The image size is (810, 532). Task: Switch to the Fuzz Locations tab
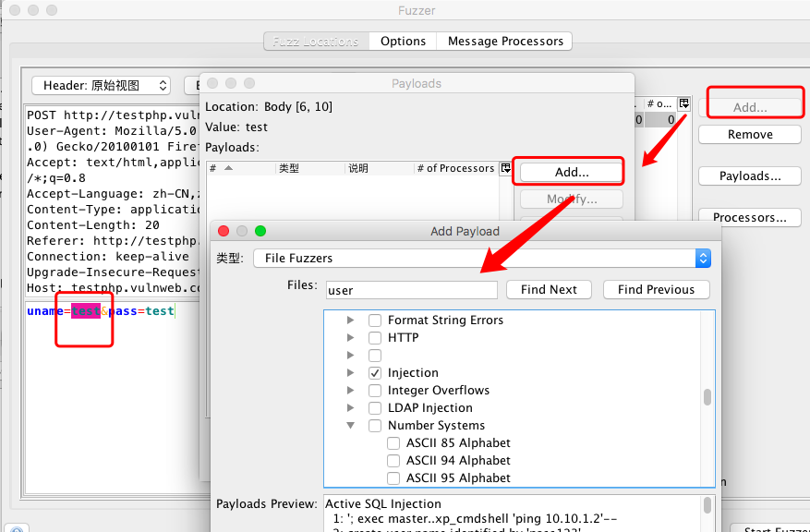pos(316,42)
